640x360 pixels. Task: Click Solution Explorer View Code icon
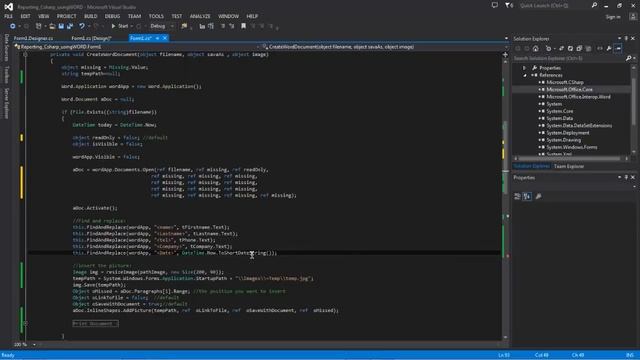(600, 49)
